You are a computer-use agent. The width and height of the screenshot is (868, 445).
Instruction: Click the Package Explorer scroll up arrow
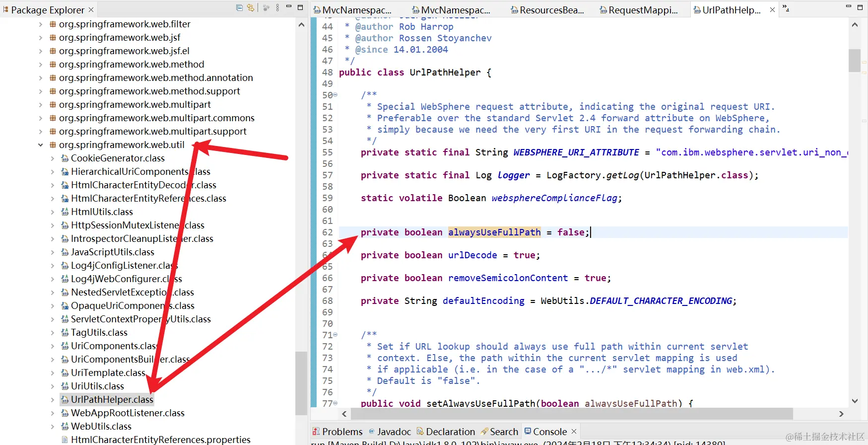point(301,25)
